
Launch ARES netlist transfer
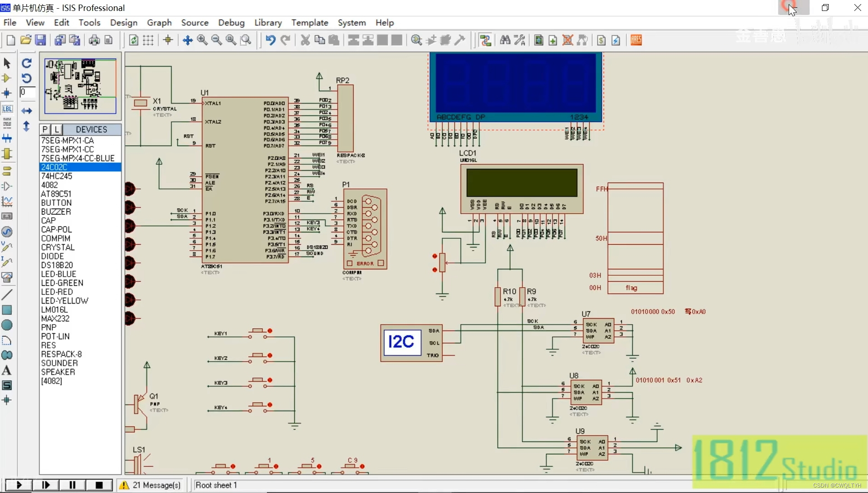pyautogui.click(x=636, y=40)
